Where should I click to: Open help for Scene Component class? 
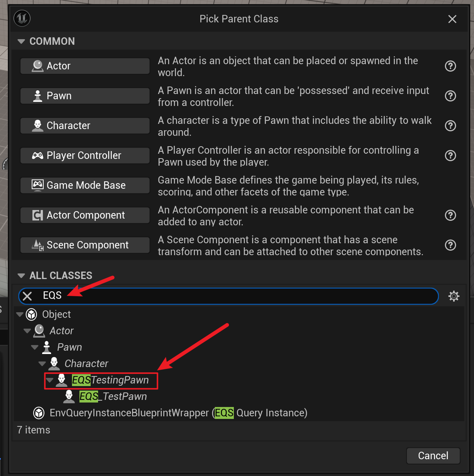pyautogui.click(x=451, y=245)
